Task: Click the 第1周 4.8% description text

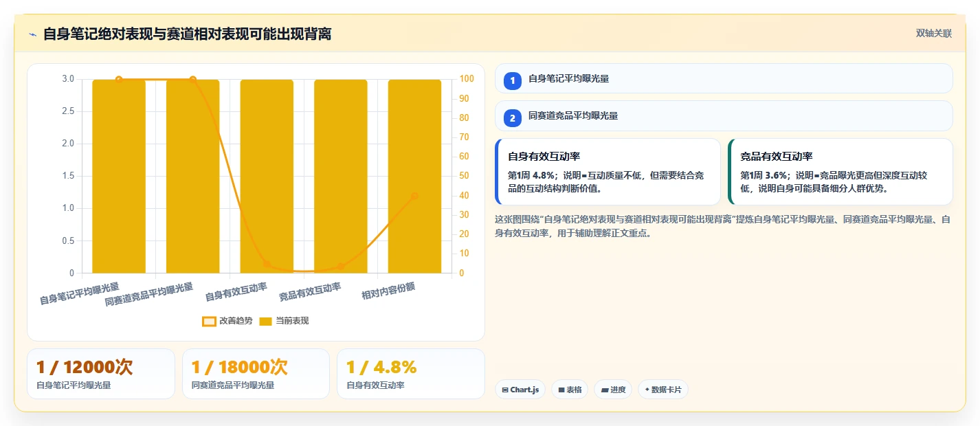Action: point(606,181)
